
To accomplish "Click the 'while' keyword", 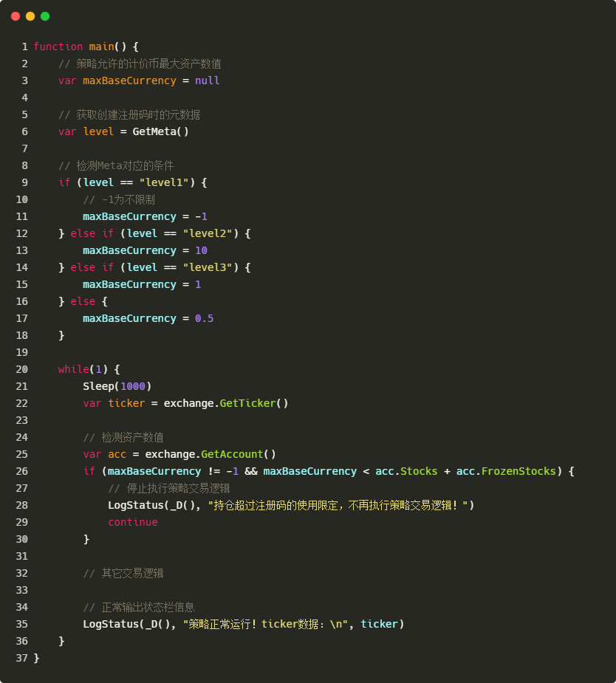I will tap(74, 369).
